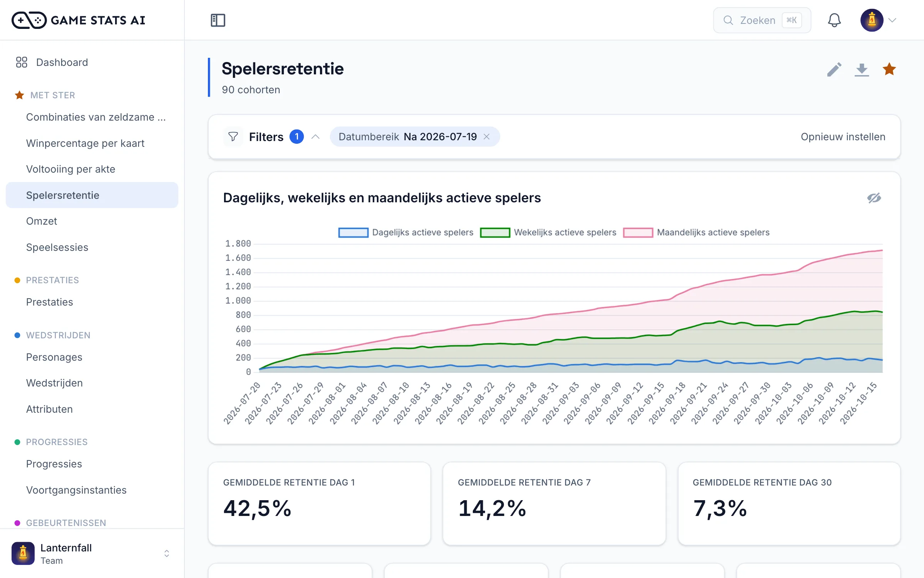This screenshot has width=924, height=578.
Task: Click the Met ster section star icon
Action: point(19,95)
